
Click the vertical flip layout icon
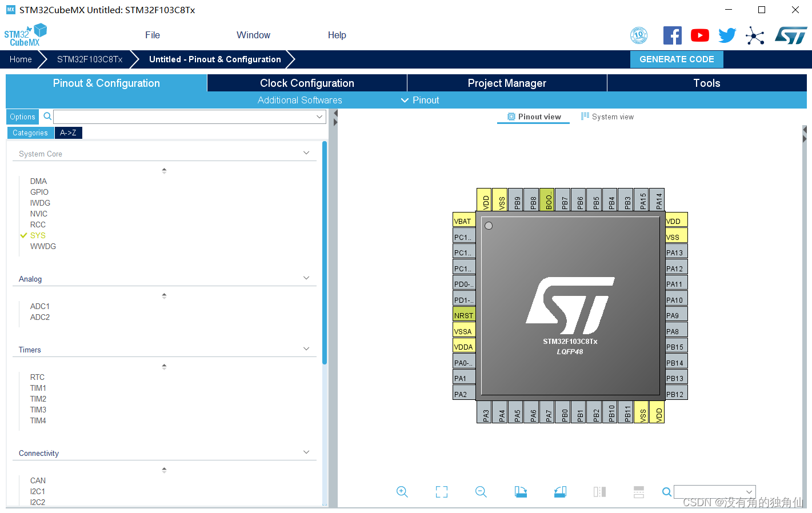[x=599, y=492]
